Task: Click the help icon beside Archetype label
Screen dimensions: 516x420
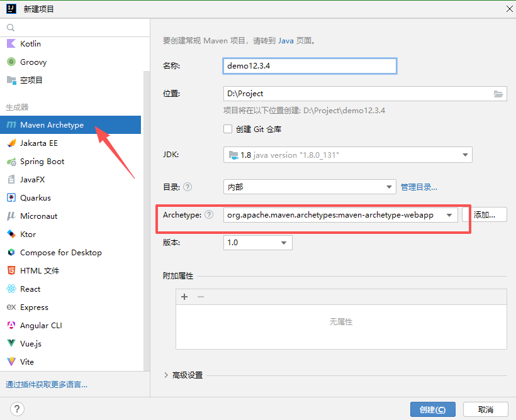Action: (209, 215)
